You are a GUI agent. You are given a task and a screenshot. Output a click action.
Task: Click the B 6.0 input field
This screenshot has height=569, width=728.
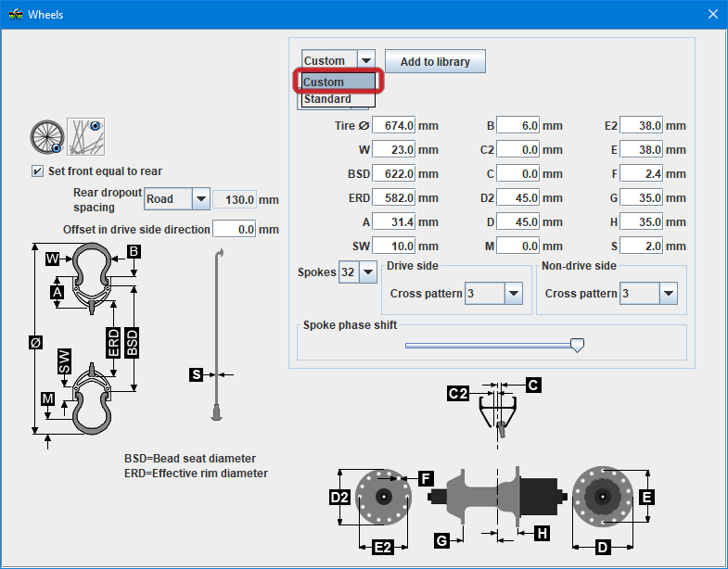tap(518, 126)
